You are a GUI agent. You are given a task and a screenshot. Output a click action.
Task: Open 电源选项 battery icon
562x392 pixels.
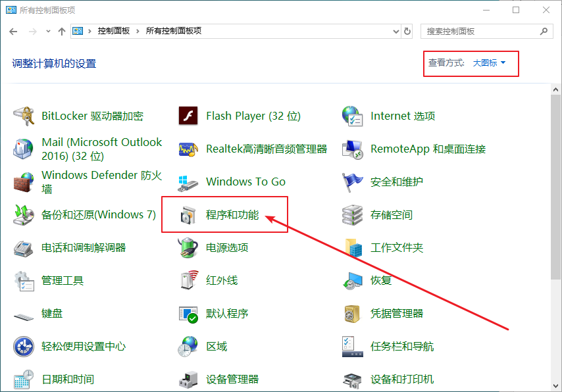(x=188, y=248)
